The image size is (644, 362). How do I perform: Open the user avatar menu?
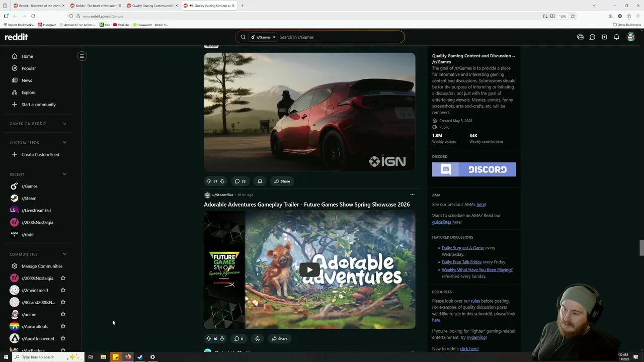[631, 37]
